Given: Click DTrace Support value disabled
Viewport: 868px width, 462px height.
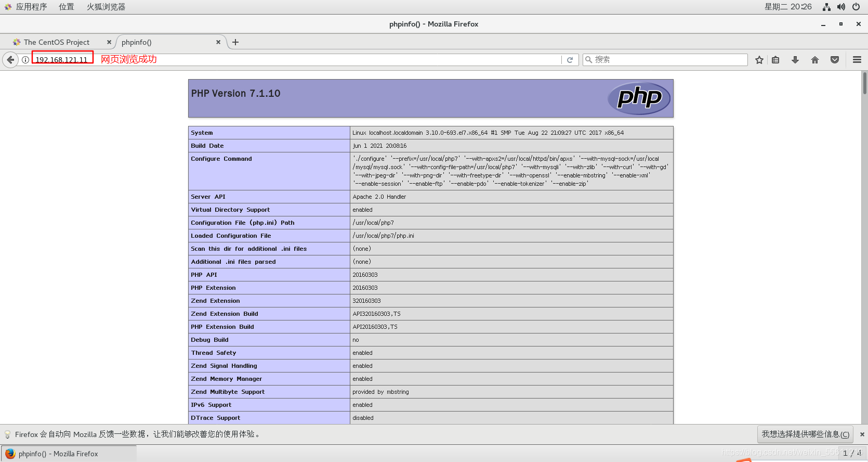Looking at the screenshot, I should (x=363, y=418).
